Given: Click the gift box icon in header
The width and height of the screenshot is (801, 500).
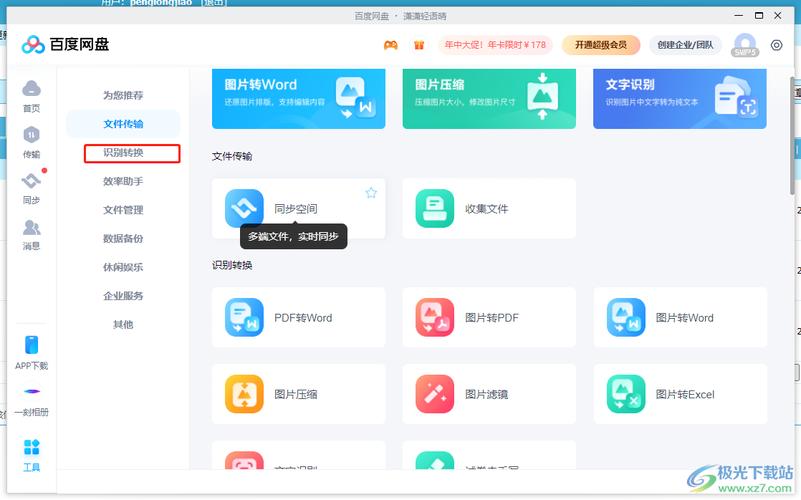Looking at the screenshot, I should [419, 45].
